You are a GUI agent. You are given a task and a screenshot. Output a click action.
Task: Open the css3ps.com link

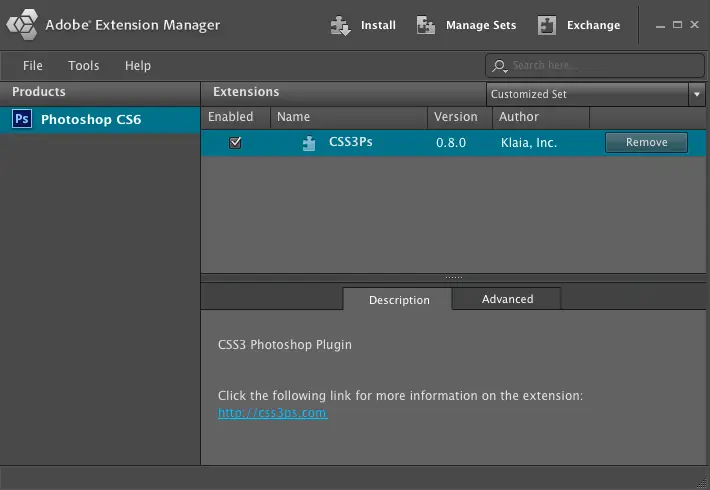(x=272, y=412)
